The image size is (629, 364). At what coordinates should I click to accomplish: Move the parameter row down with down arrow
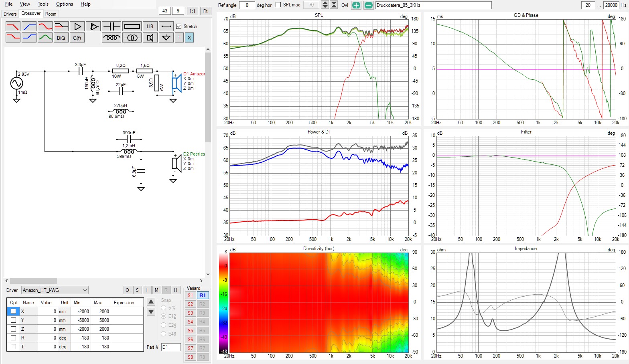coord(151,312)
